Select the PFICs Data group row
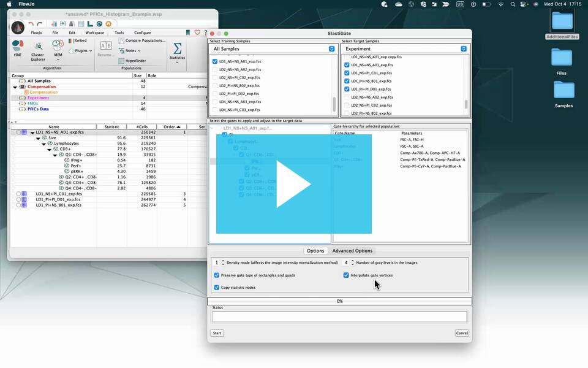588x368 pixels. (109, 109)
